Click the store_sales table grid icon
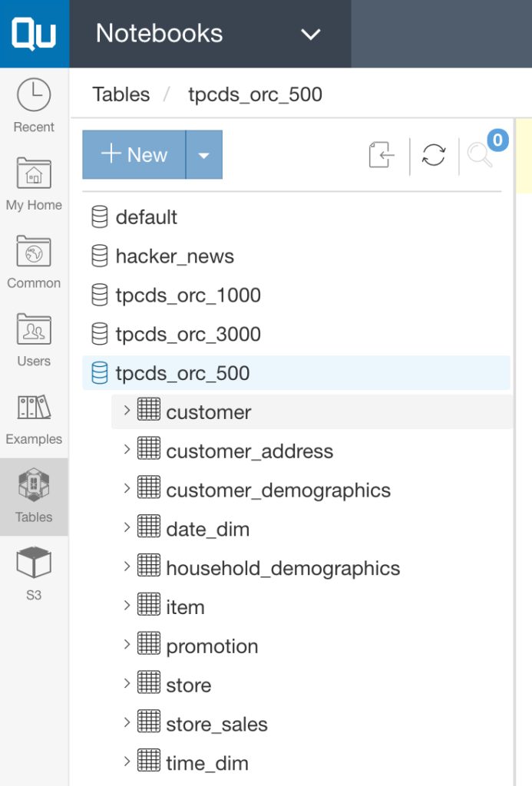 [x=149, y=722]
